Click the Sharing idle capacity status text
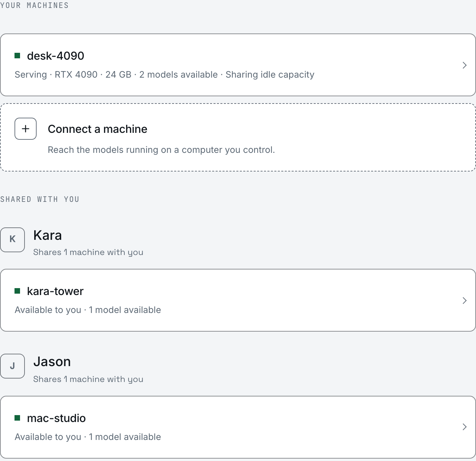This screenshot has height=461, width=476. click(x=270, y=75)
